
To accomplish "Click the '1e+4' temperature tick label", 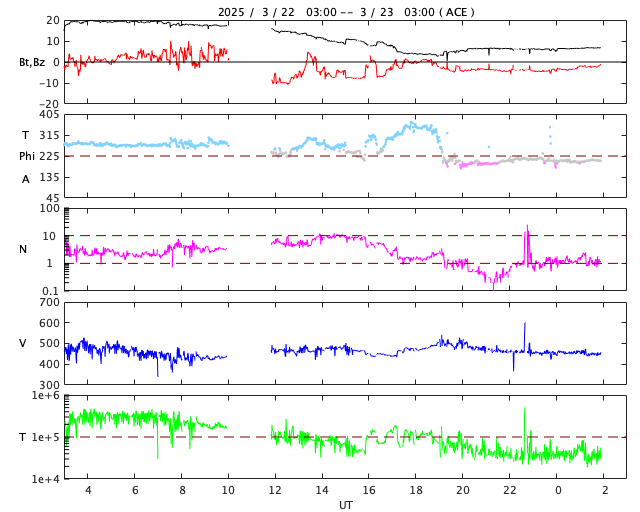I will pyautogui.click(x=46, y=479).
